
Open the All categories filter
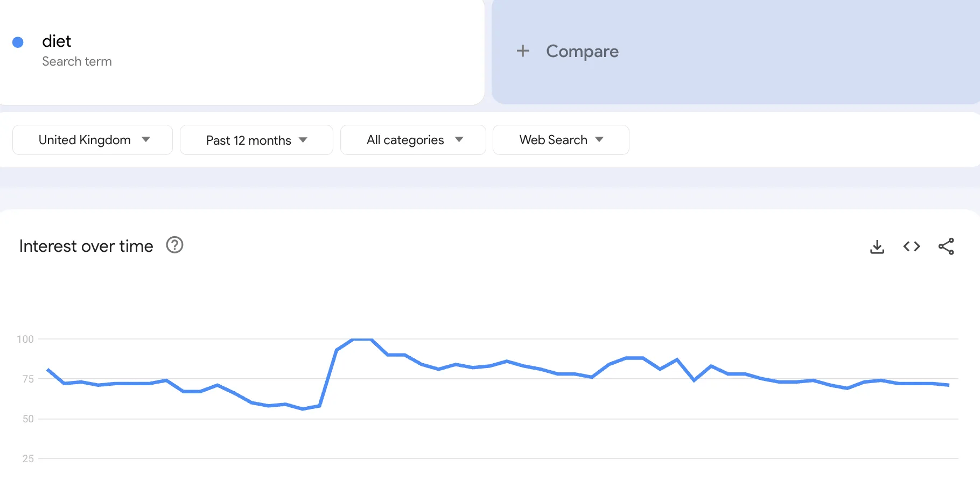coord(405,140)
